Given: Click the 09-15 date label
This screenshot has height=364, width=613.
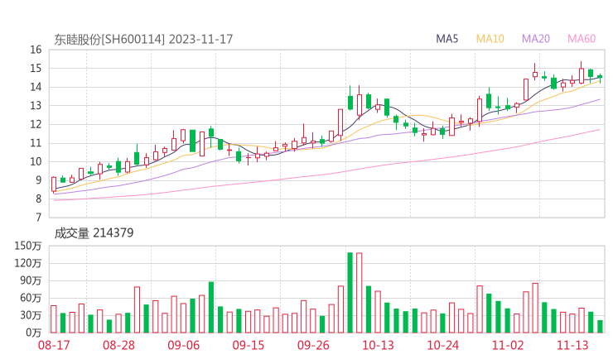Looking at the screenshot, I should tap(249, 345).
